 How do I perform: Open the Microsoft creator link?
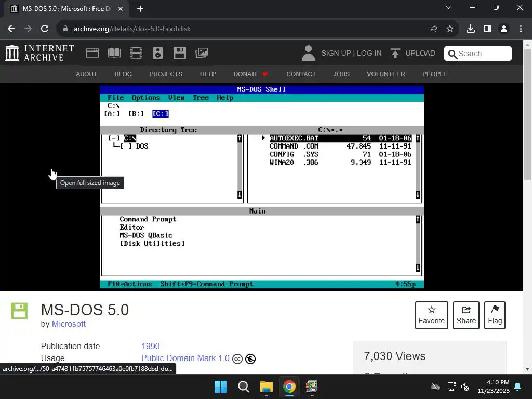[69, 324]
